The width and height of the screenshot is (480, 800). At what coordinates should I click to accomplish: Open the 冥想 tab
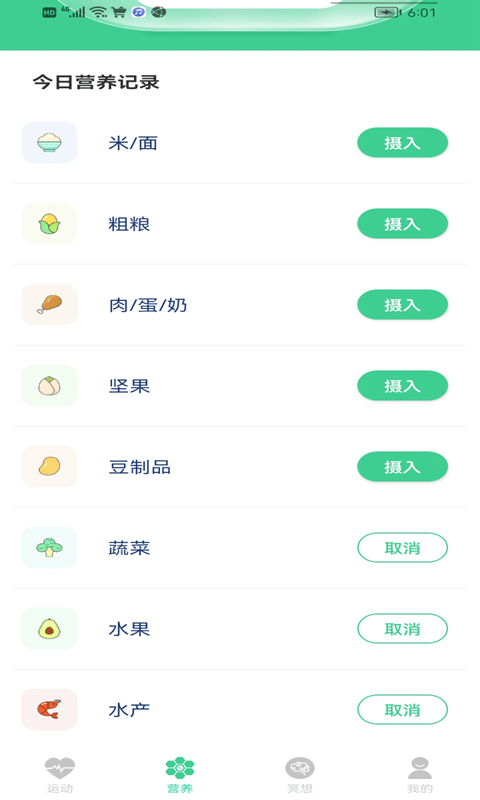299,776
